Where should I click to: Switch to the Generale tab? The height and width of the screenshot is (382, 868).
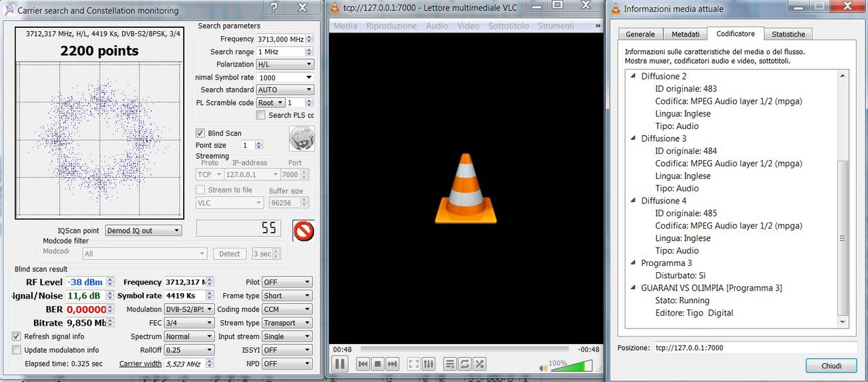point(640,34)
